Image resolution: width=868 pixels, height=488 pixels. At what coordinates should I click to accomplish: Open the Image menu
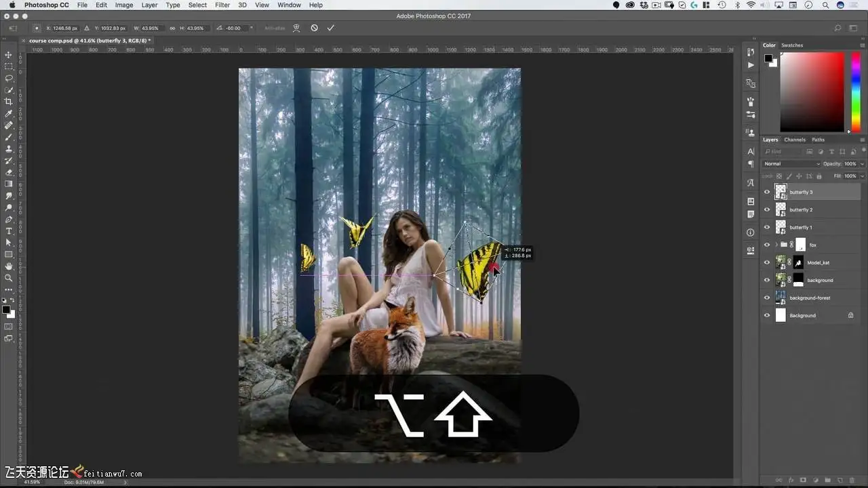124,5
